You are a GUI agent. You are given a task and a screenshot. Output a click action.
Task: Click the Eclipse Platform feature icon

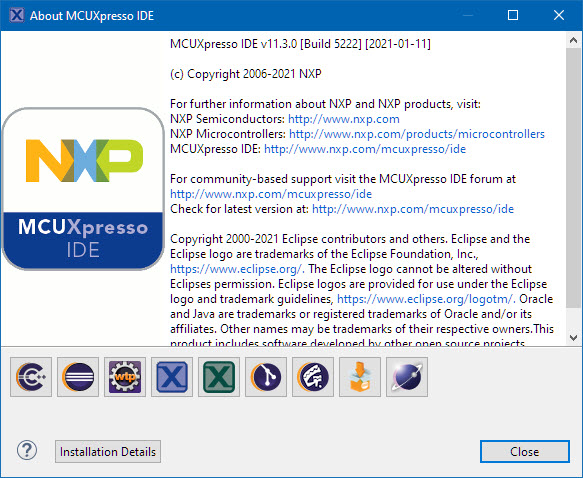[78, 377]
